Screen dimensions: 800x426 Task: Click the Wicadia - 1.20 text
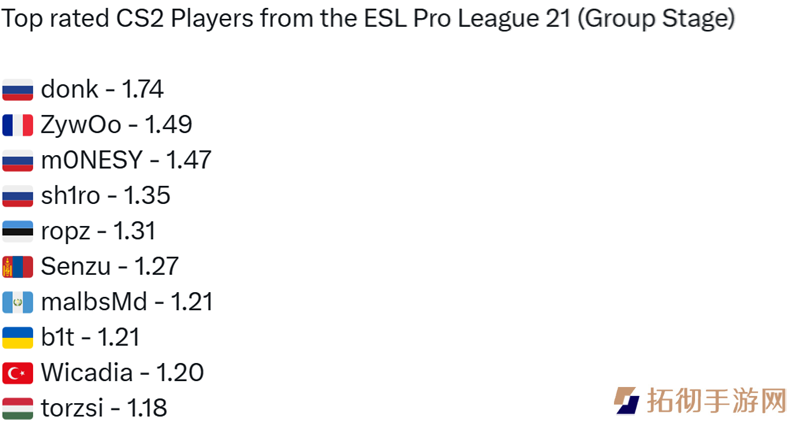pos(122,372)
